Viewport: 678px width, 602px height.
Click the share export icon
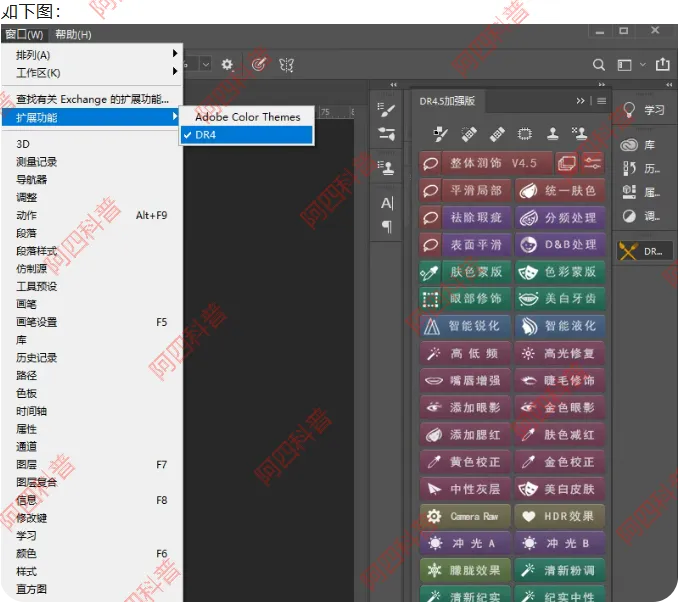[662, 64]
